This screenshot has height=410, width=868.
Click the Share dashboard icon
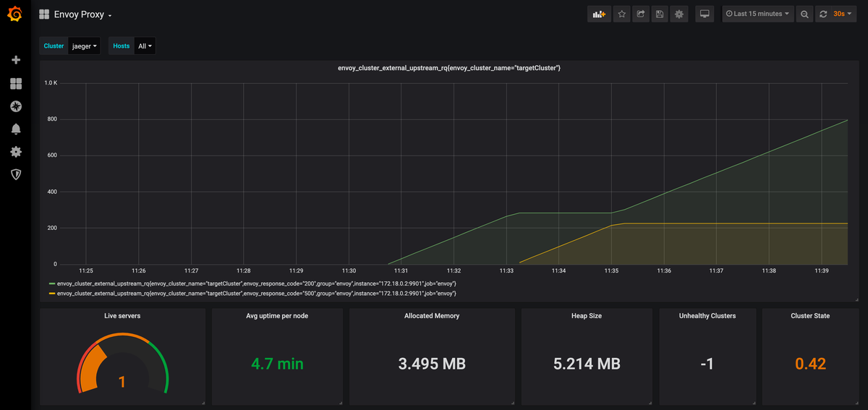(640, 14)
